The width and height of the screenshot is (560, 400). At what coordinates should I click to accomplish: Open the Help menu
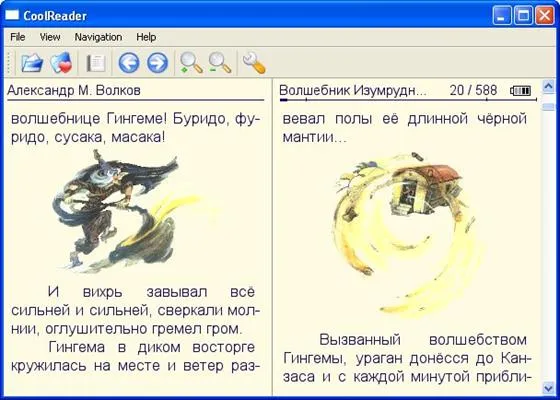(146, 37)
